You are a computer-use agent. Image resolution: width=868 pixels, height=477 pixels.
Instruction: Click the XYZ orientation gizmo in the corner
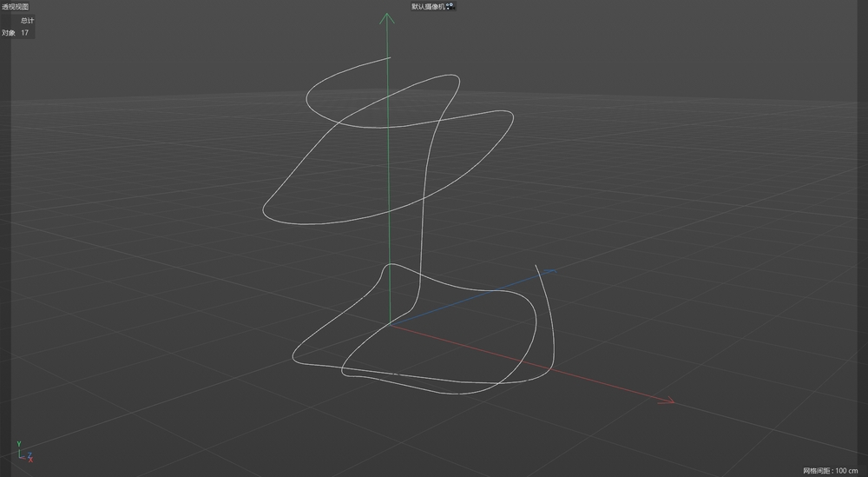click(24, 452)
